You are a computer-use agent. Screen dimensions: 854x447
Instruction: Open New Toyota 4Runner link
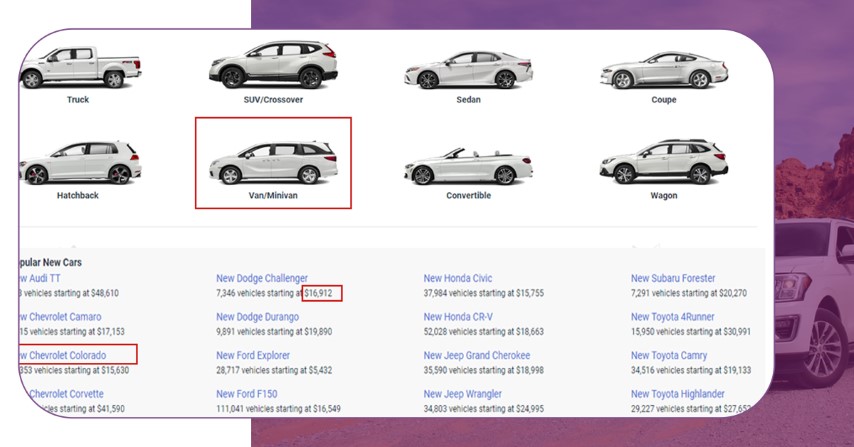coord(673,317)
